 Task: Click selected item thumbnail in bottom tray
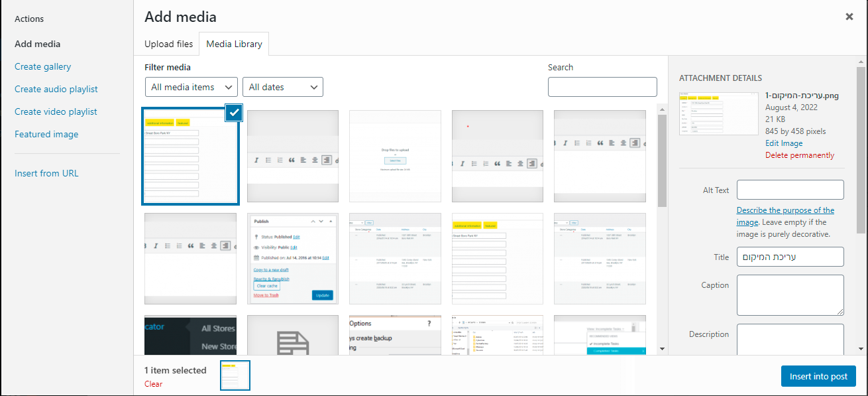pos(235,375)
